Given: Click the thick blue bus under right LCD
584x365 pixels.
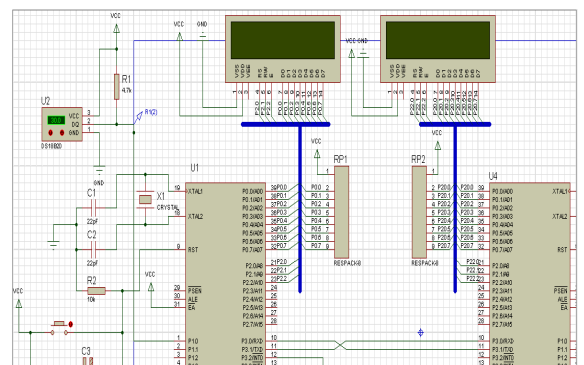Looking at the screenshot, I should click(x=455, y=124).
